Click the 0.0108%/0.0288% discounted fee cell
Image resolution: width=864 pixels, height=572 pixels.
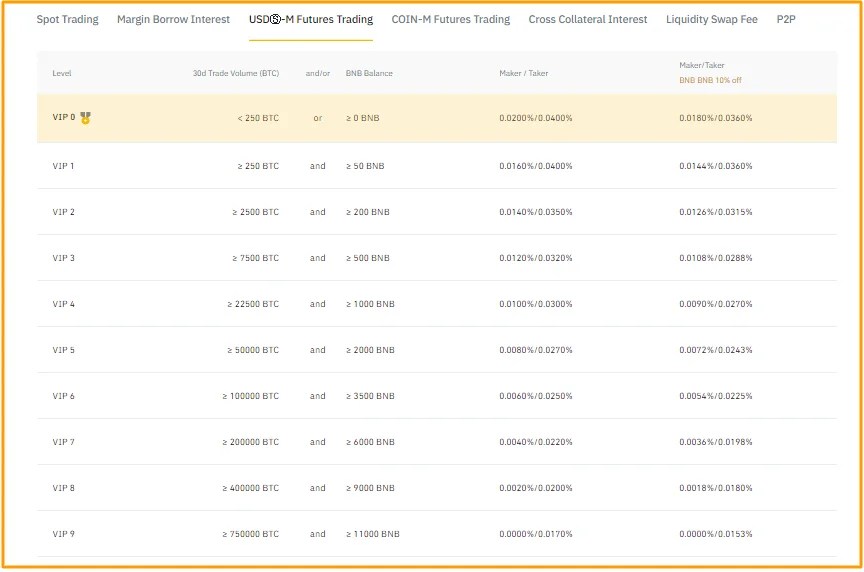pyautogui.click(x=716, y=258)
